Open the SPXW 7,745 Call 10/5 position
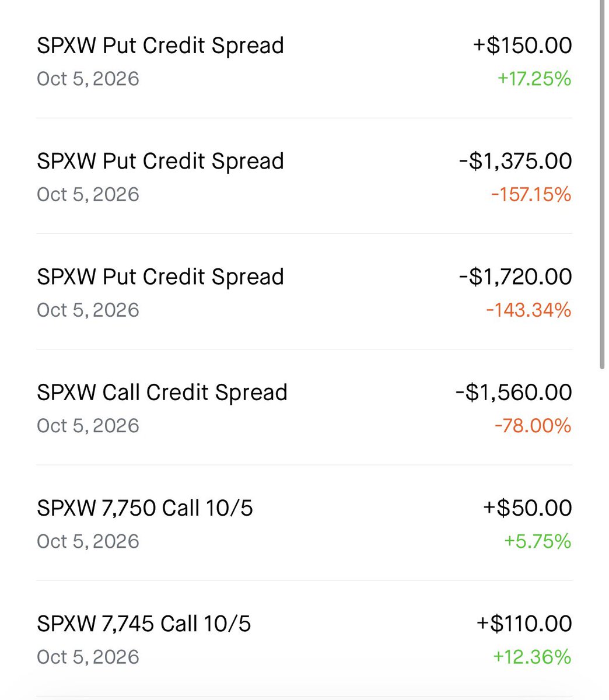Image resolution: width=609 pixels, height=700 pixels. point(304,638)
